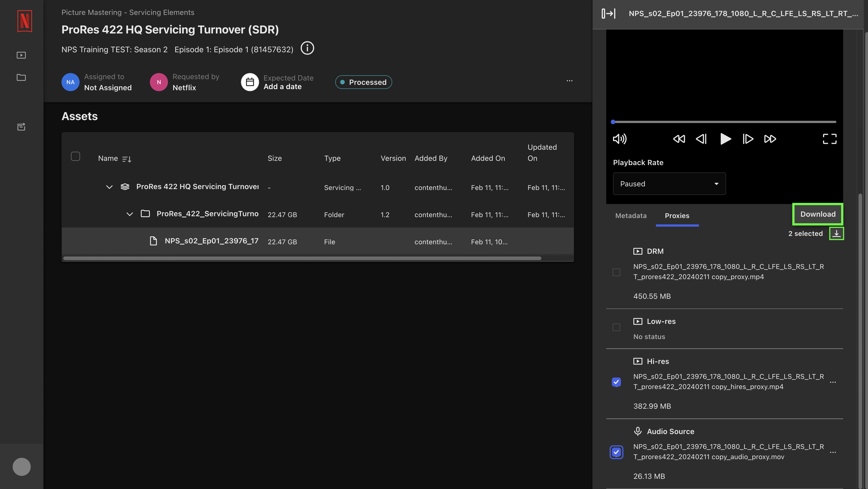Open episode info circle icon
868x489 pixels.
click(x=307, y=48)
